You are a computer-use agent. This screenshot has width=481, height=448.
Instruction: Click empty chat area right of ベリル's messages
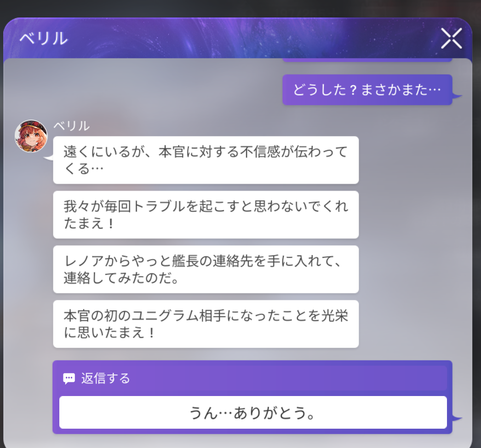(414, 242)
